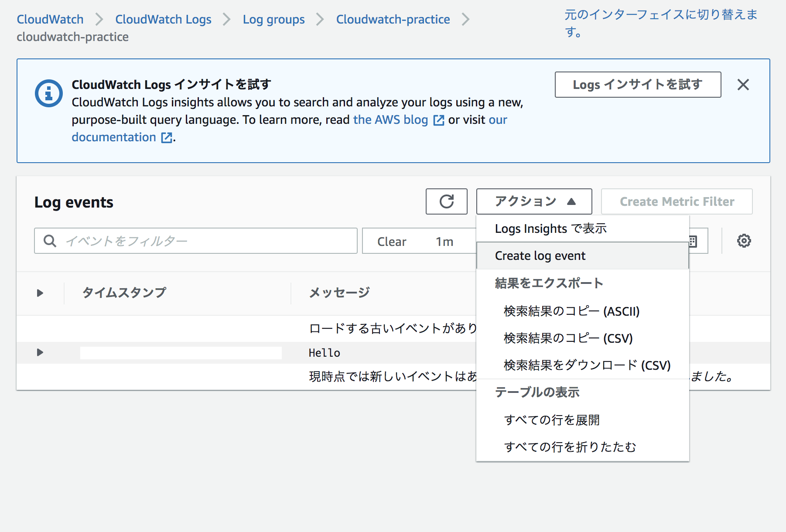The width and height of the screenshot is (786, 532).
Task: Dismiss the CloudWatch Logs insights banner
Action: pyautogui.click(x=743, y=85)
